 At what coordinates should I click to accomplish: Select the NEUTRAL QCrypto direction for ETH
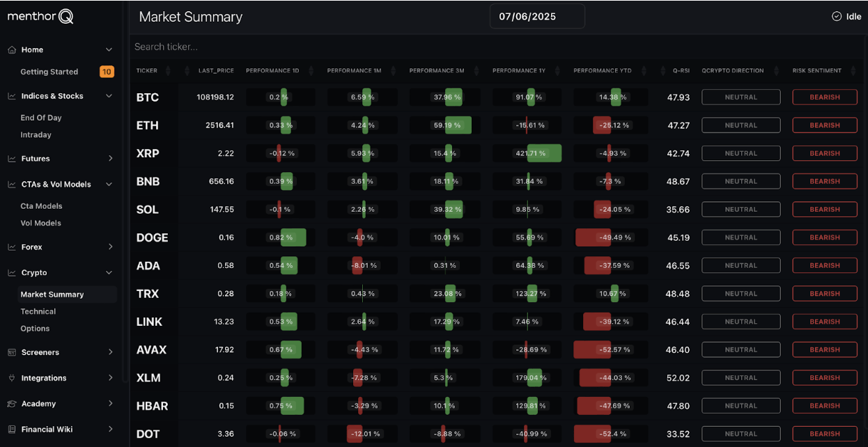pyautogui.click(x=741, y=125)
